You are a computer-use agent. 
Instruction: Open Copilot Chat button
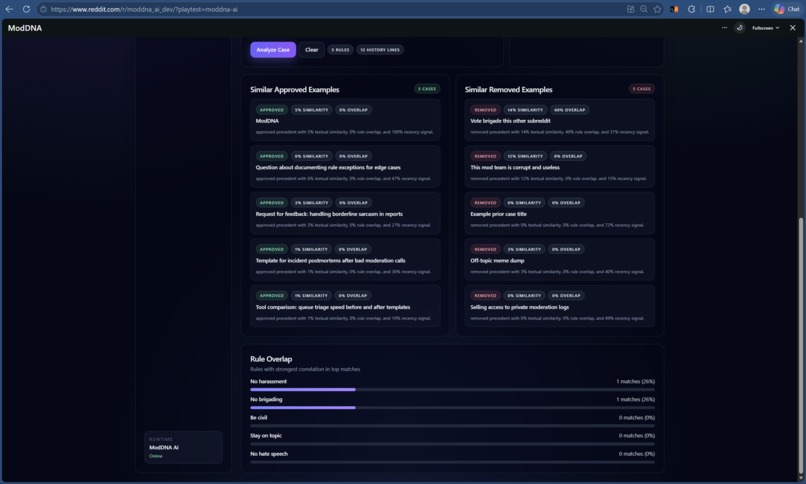(x=787, y=9)
